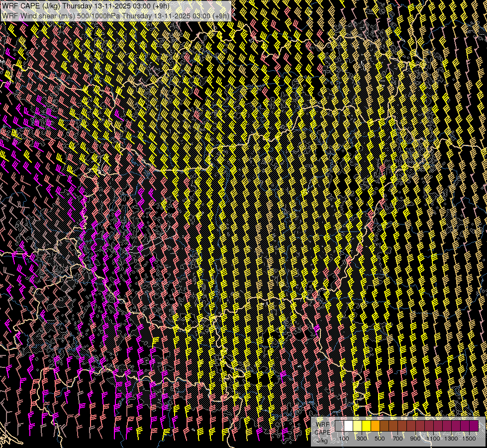Click the 100 legend tick label

[x=344, y=439]
